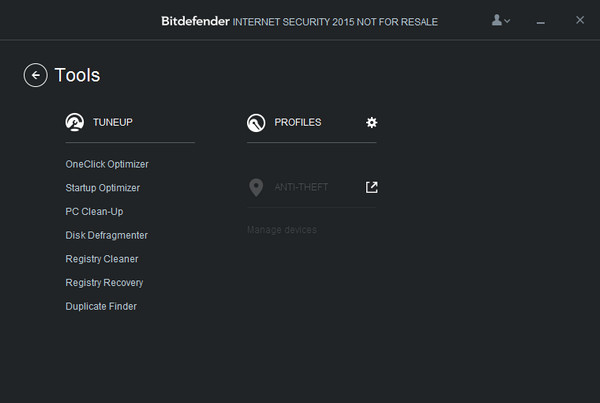Minimize the Bitdefender window

(541, 21)
